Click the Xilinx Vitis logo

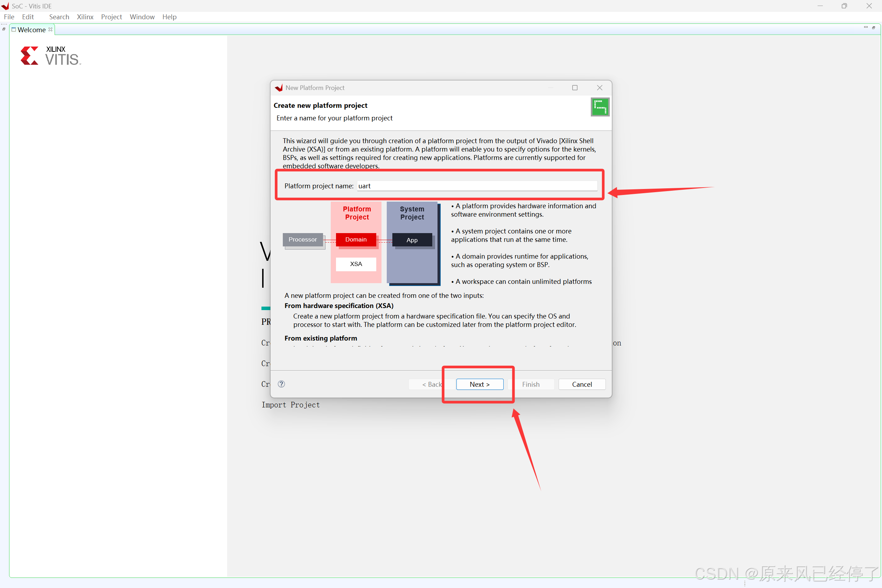click(x=51, y=56)
